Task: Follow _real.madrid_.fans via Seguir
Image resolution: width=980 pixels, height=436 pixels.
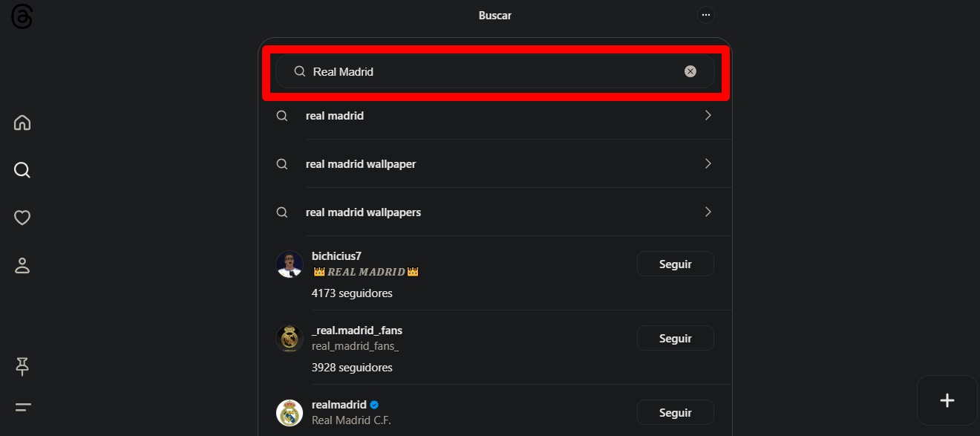Action: coord(676,338)
